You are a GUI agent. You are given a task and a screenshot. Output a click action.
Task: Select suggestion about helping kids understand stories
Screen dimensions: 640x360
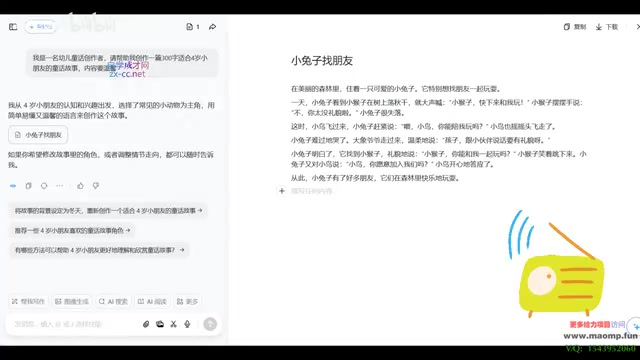99,250
